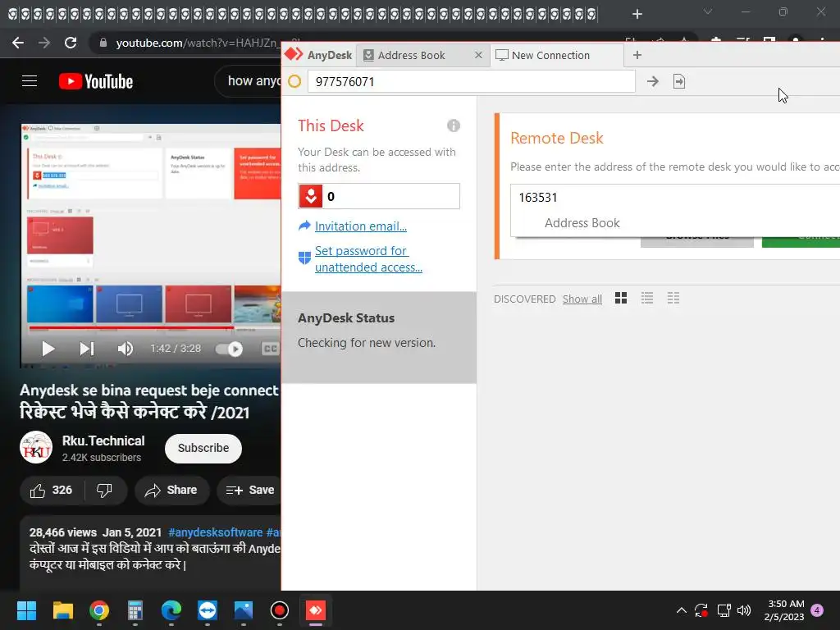
Task: Open volume control in system tray
Action: pyautogui.click(x=744, y=610)
